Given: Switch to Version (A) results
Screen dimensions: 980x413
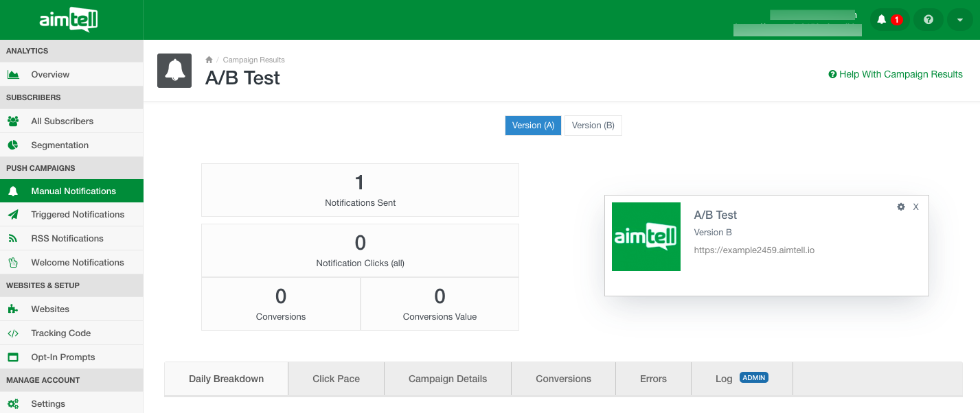Looking at the screenshot, I should coord(533,126).
